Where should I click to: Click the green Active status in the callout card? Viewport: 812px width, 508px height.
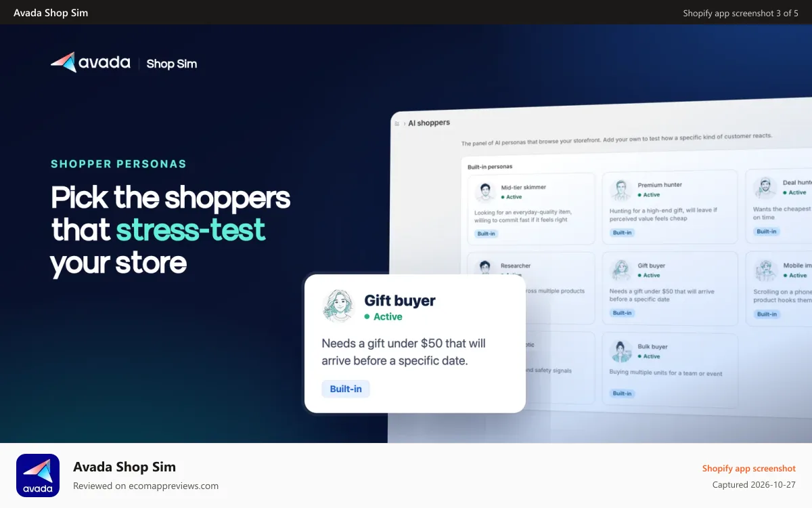pyautogui.click(x=384, y=316)
